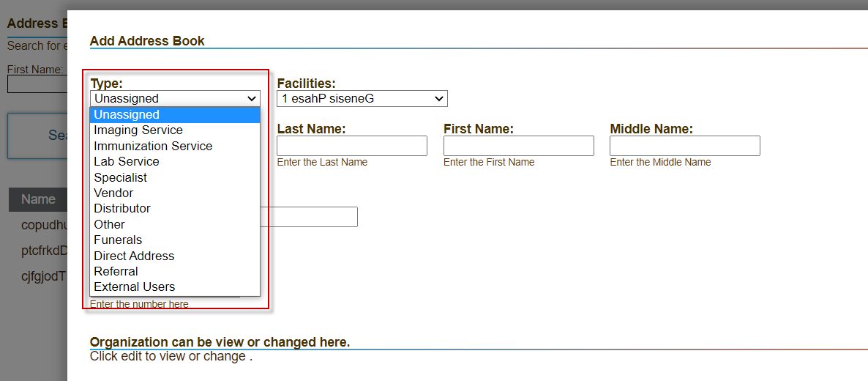Click the Name column header

click(x=38, y=199)
